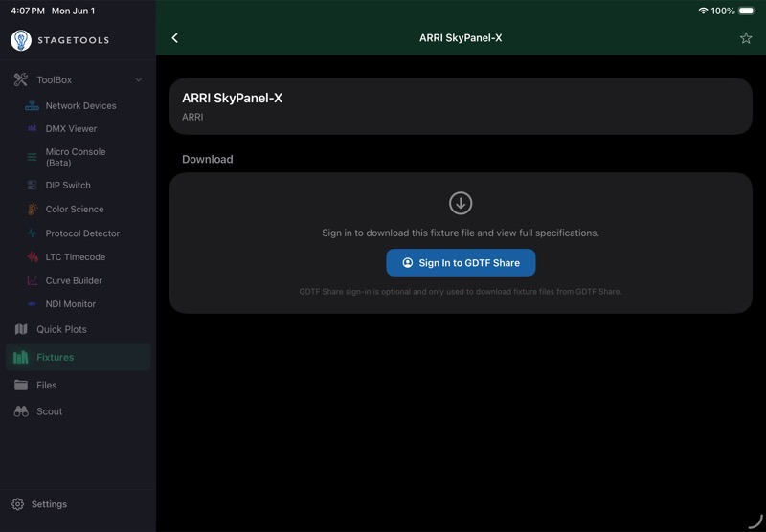The width and height of the screenshot is (766, 532).
Task: Open Micro Console (Beta) item
Action: 76,157
